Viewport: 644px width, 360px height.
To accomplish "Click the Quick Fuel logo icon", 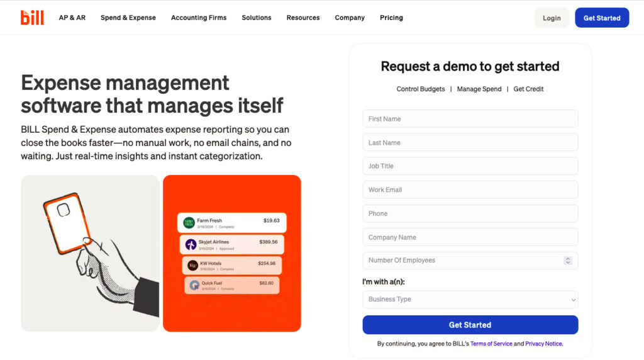I will coord(194,285).
